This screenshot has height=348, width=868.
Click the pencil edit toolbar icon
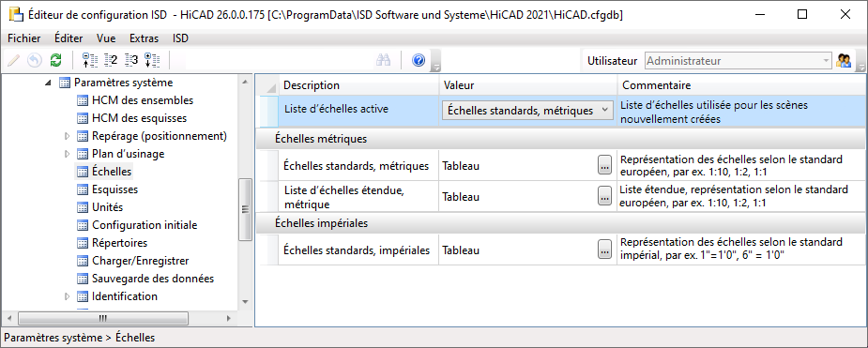coord(13,60)
